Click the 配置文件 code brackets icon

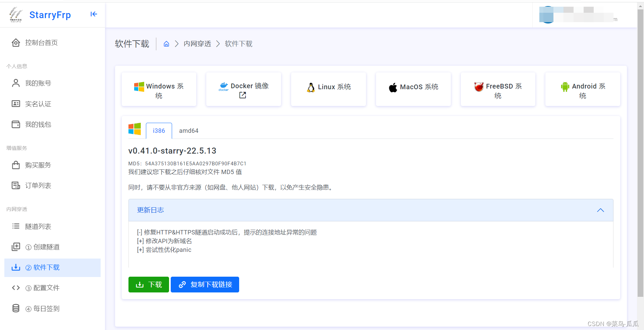tap(16, 288)
